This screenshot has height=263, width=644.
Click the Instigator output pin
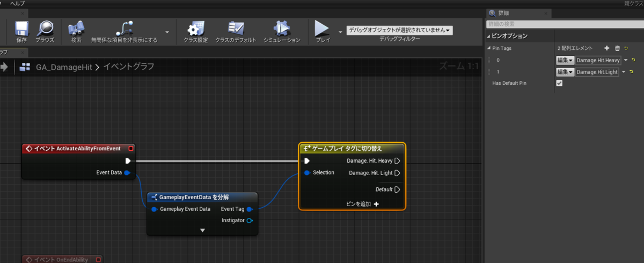click(x=250, y=221)
